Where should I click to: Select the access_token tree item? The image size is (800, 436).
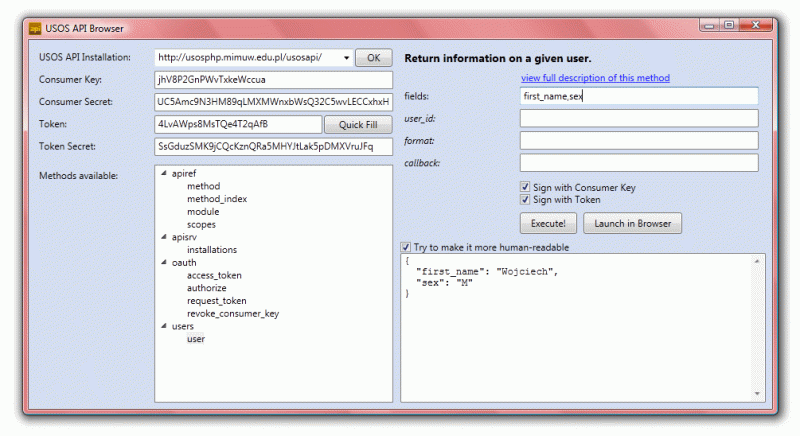tap(214, 275)
